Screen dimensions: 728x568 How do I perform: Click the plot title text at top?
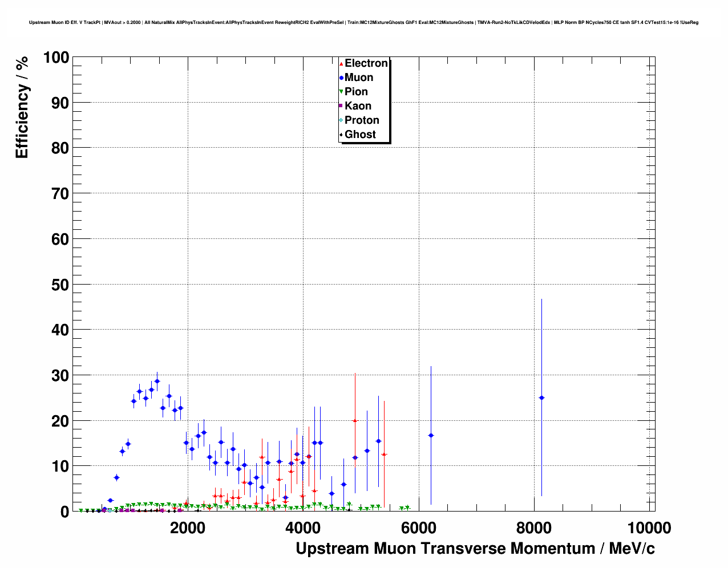tap(363, 23)
